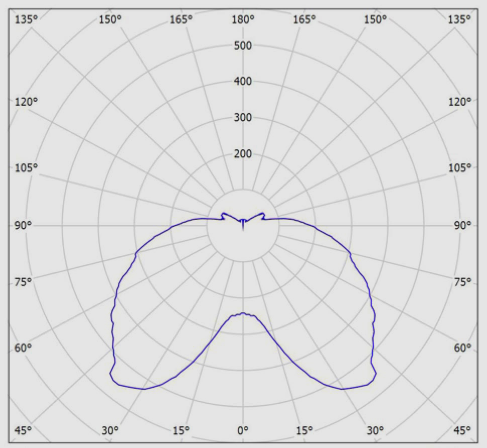The width and height of the screenshot is (487, 448).
Task: Click the blue curve's central dip peak
Action: click(x=243, y=313)
